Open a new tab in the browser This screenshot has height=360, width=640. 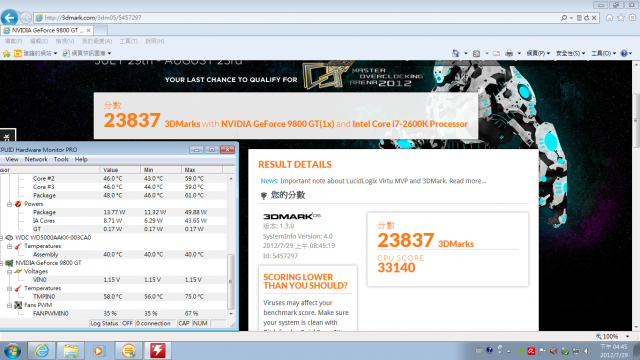pyautogui.click(x=100, y=31)
